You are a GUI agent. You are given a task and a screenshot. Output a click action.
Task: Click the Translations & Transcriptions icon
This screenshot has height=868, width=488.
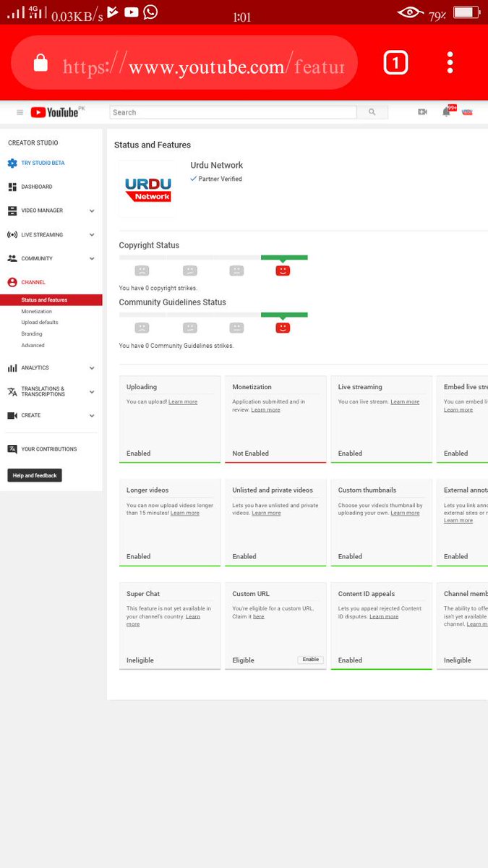[12, 391]
